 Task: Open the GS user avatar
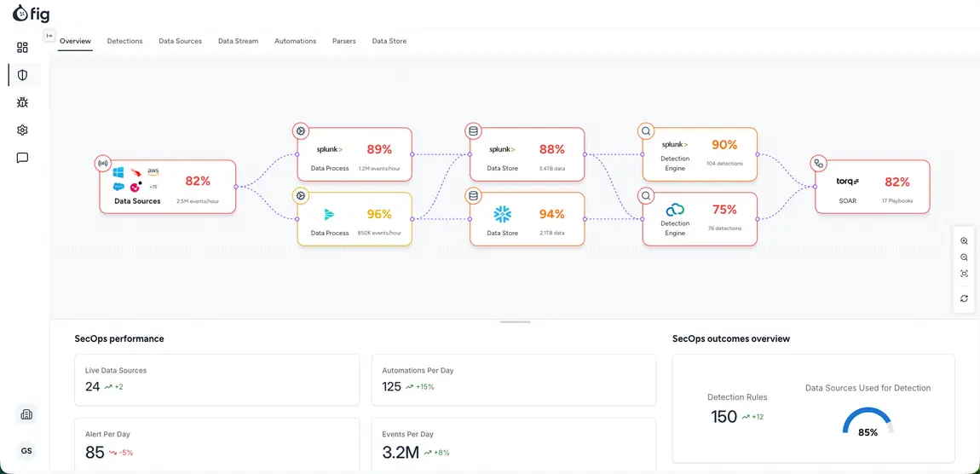coord(26,451)
